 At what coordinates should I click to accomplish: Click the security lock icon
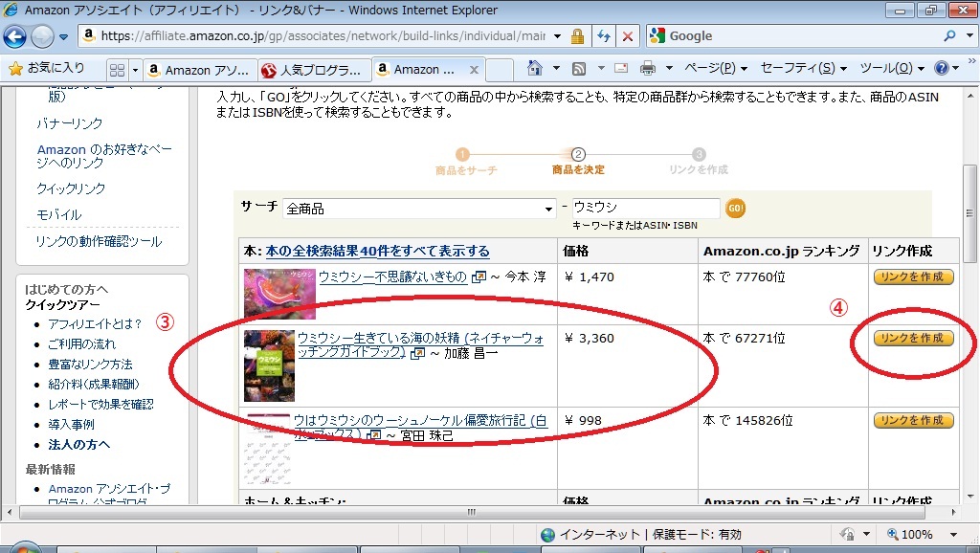pyautogui.click(x=577, y=36)
